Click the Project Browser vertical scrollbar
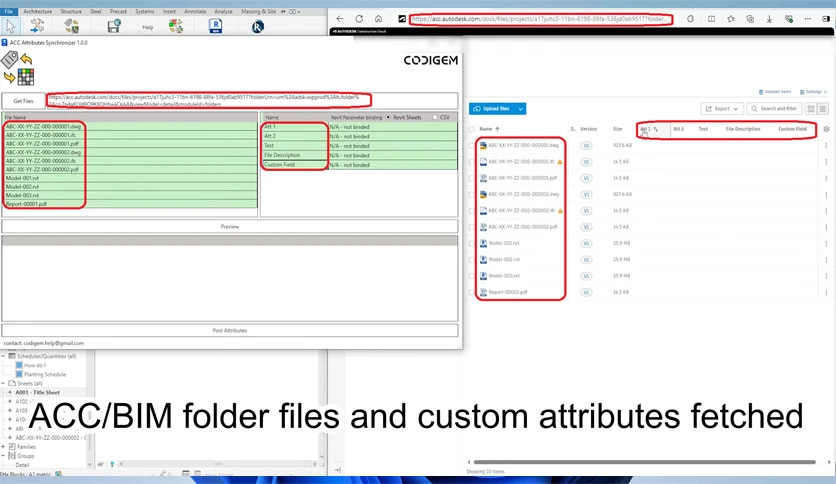The height and width of the screenshot is (484, 836). tap(90, 408)
